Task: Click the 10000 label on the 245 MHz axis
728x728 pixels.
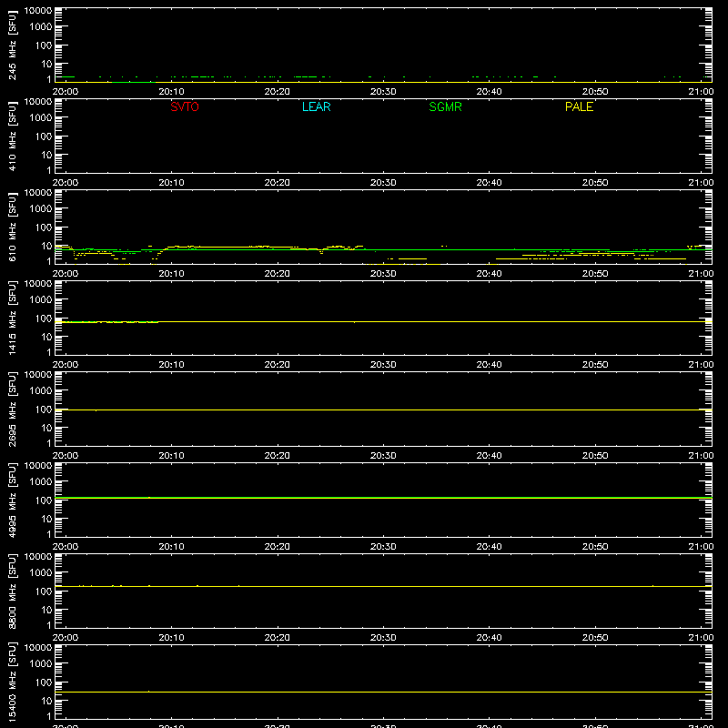Action: [x=38, y=11]
